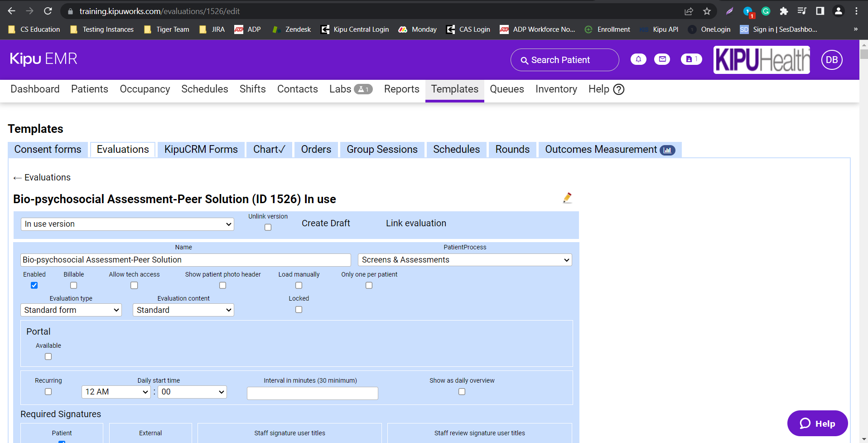The height and width of the screenshot is (443, 868).
Task: Check the Only one per patient box
Action: point(369,285)
